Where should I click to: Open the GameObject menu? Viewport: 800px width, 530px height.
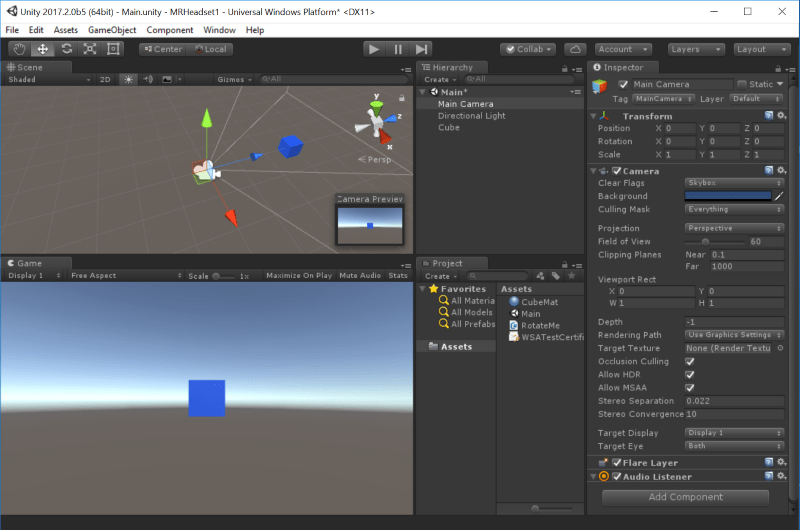(112, 30)
